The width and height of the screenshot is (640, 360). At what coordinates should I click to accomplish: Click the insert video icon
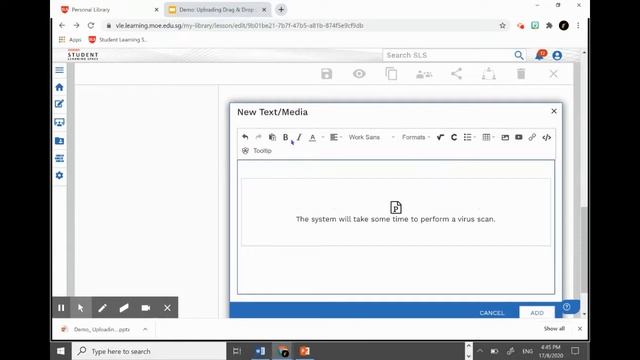point(518,137)
